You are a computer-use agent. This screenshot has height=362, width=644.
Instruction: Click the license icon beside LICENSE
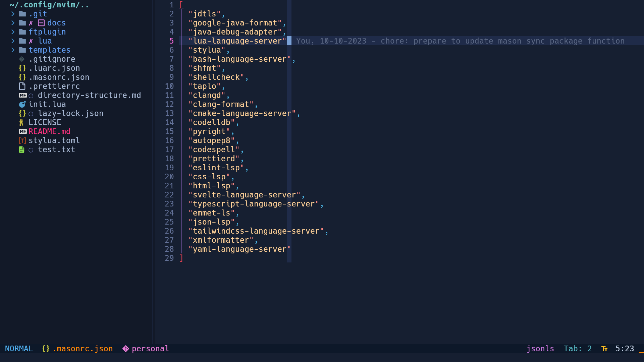click(x=22, y=122)
